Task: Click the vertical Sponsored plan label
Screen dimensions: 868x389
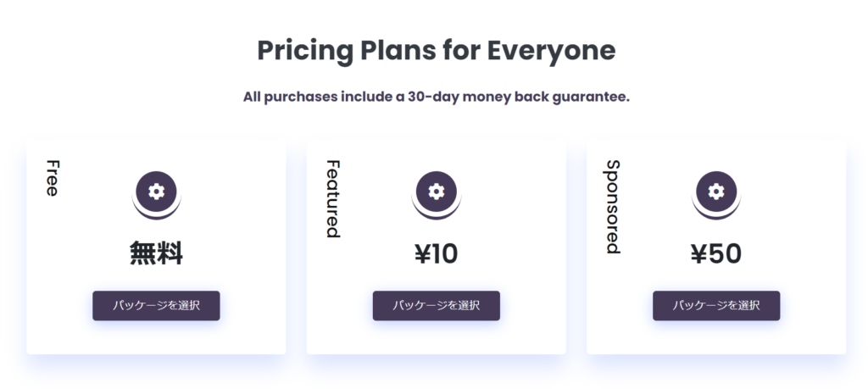Action: pyautogui.click(x=613, y=207)
